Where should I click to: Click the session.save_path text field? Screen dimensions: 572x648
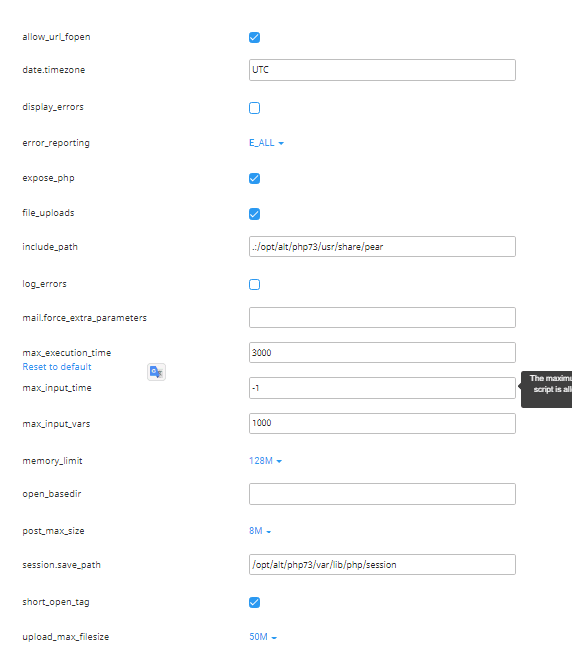point(382,565)
